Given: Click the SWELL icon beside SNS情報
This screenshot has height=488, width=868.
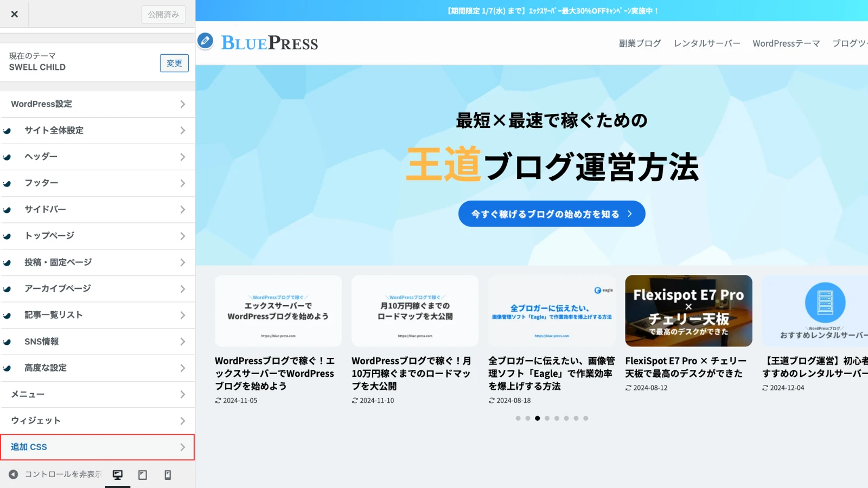Looking at the screenshot, I should (x=7, y=342).
